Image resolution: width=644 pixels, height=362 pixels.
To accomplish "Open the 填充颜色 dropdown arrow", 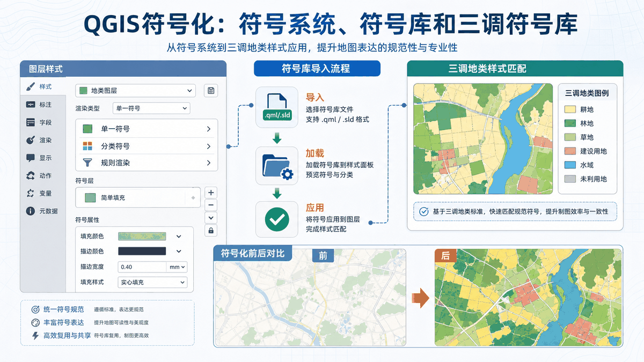I will 179,236.
